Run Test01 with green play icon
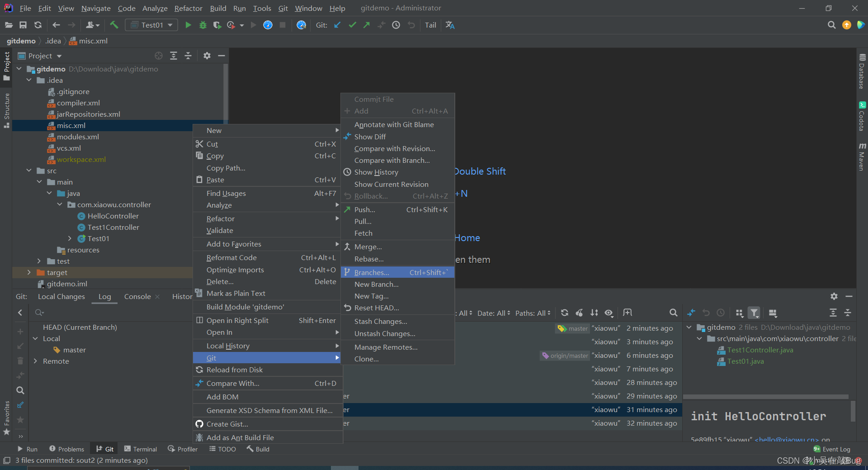868x470 pixels. [188, 25]
